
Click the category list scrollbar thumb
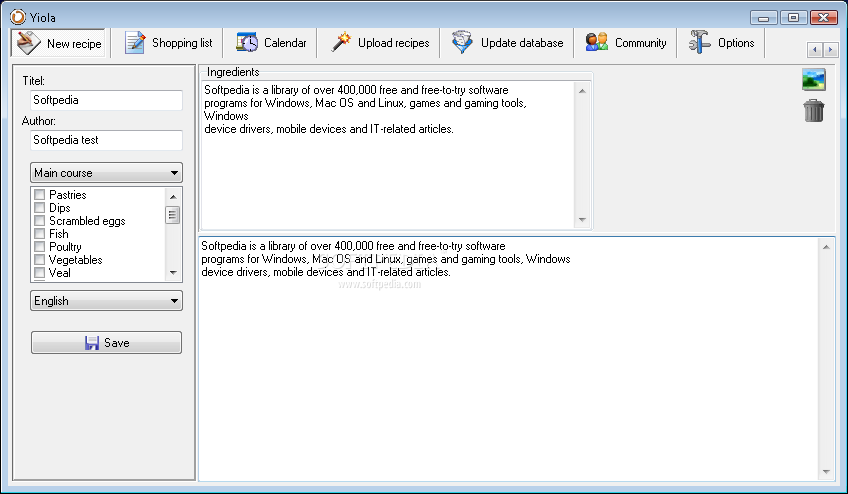pyautogui.click(x=173, y=215)
